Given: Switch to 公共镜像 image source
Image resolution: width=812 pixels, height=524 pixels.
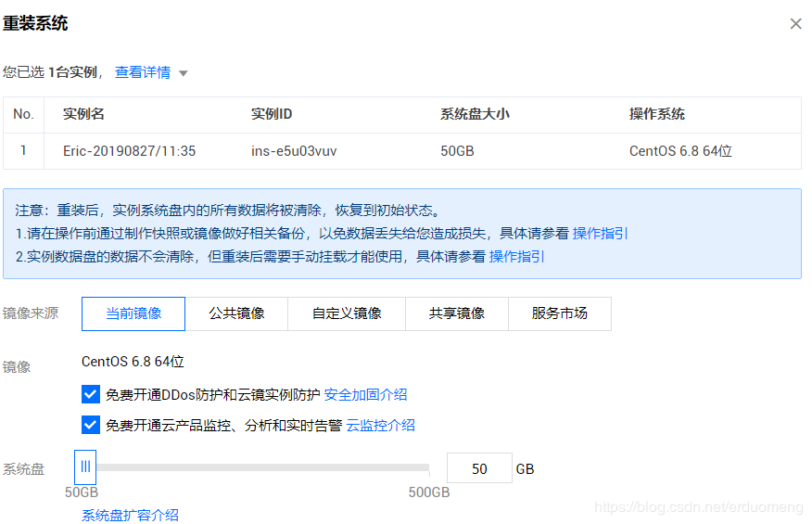Looking at the screenshot, I should (236, 313).
